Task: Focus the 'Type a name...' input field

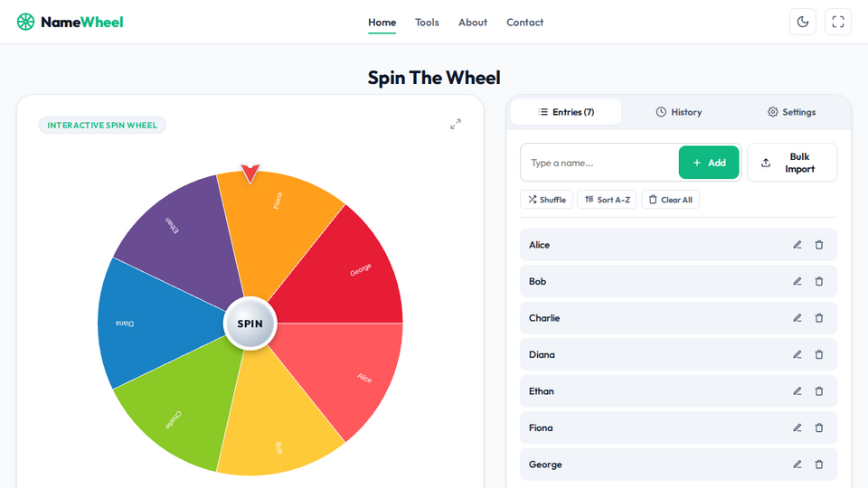Action: point(599,162)
